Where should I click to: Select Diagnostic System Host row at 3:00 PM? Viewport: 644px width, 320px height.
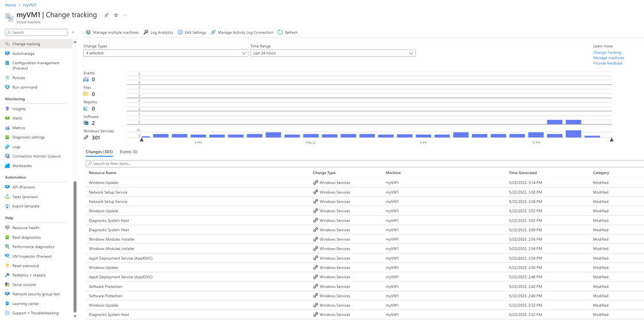[x=364, y=230]
